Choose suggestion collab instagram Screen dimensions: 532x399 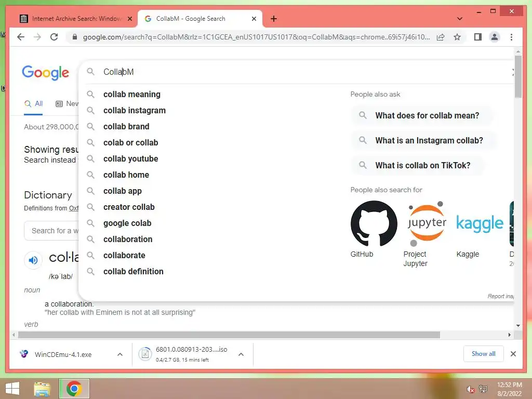point(135,110)
